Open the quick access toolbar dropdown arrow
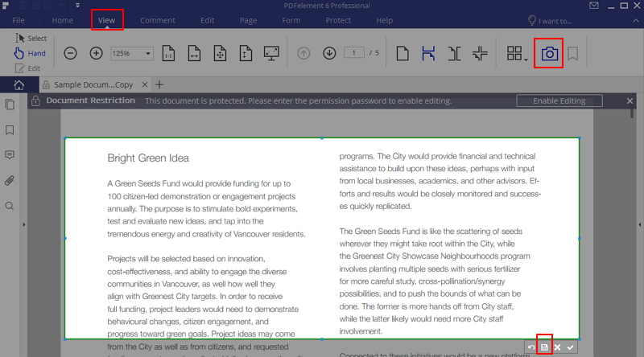This screenshot has width=644, height=357. [77, 6]
